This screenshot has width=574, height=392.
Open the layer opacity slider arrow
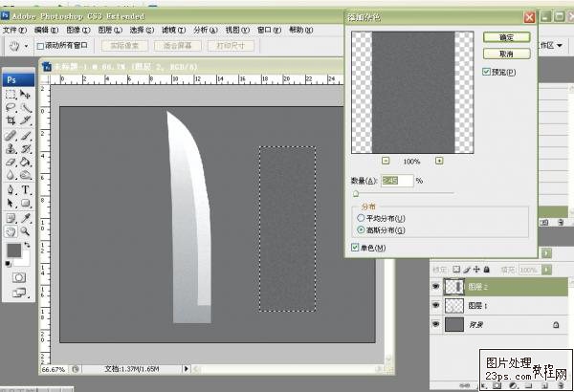tap(546, 253)
